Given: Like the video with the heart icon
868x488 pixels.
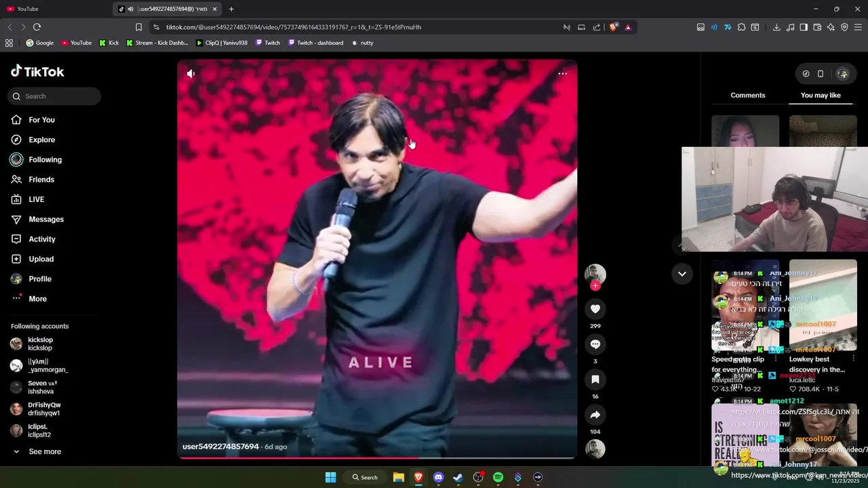Looking at the screenshot, I should [x=595, y=309].
